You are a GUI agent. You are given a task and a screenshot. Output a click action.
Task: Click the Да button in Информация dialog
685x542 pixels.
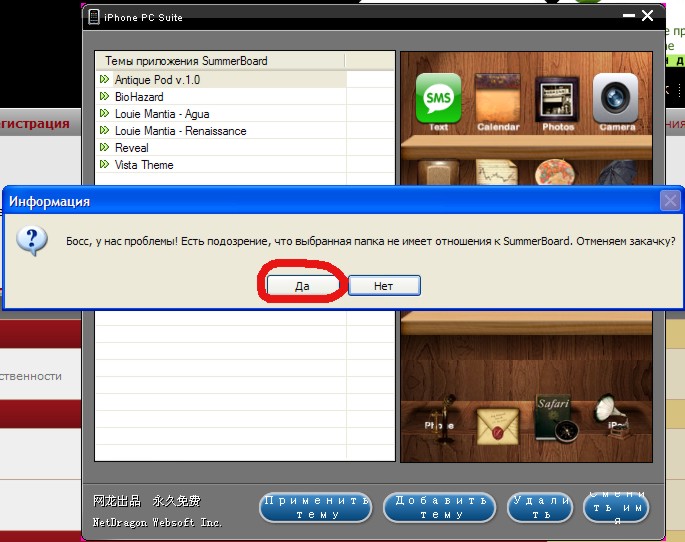[x=302, y=286]
